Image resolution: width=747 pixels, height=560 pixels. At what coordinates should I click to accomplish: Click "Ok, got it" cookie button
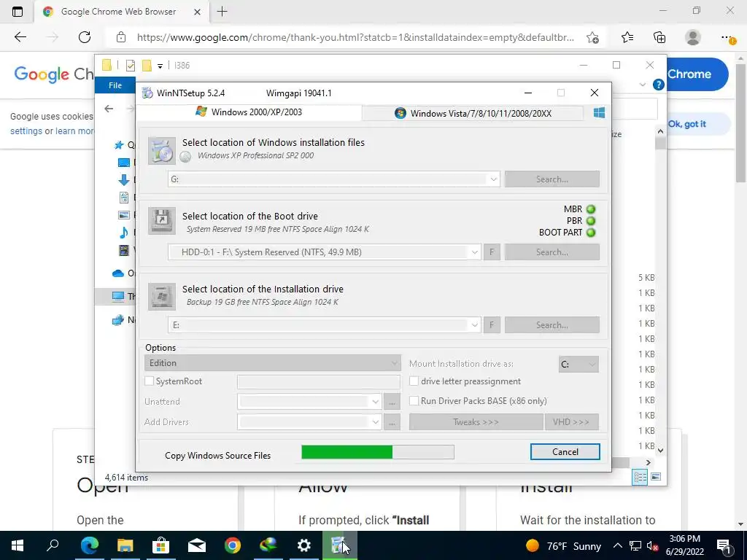pos(687,124)
